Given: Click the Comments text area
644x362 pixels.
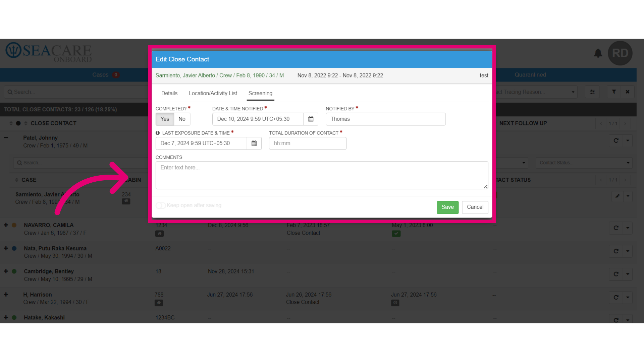Looking at the screenshot, I should (322, 175).
